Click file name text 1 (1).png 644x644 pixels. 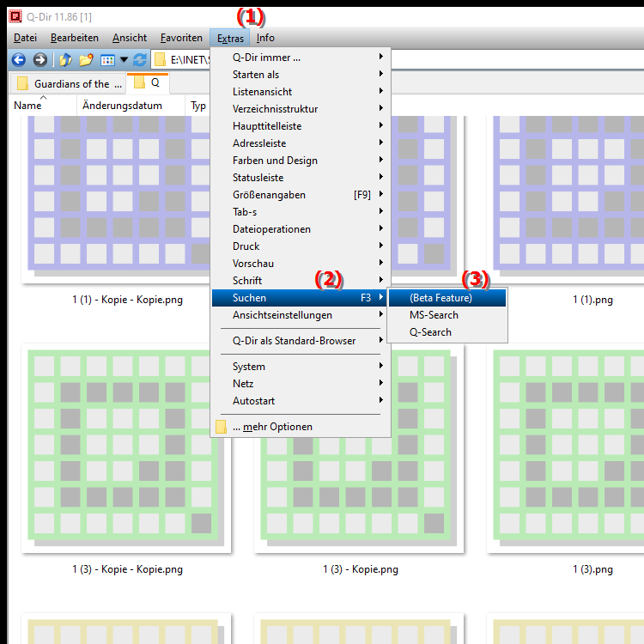click(x=592, y=300)
